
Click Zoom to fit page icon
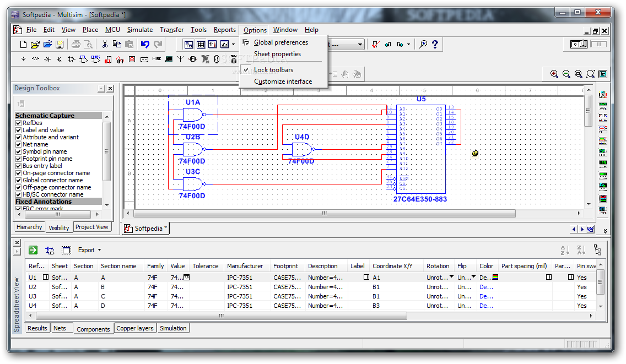point(591,74)
